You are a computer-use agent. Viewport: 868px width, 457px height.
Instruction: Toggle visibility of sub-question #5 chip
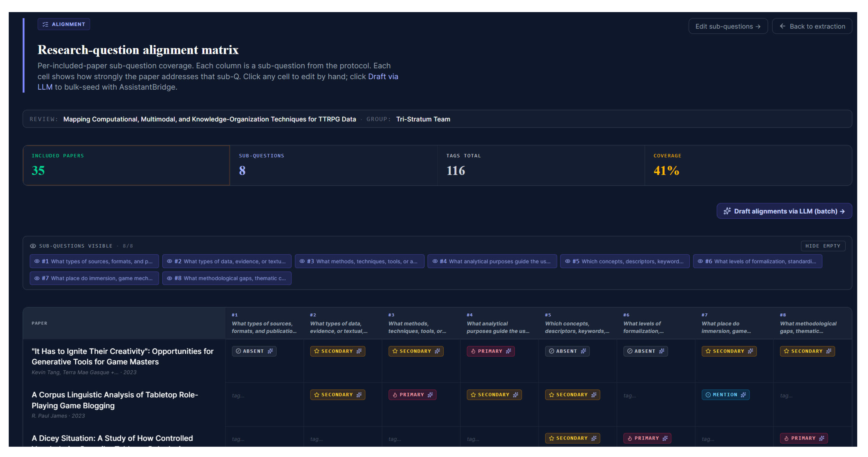[625, 261]
